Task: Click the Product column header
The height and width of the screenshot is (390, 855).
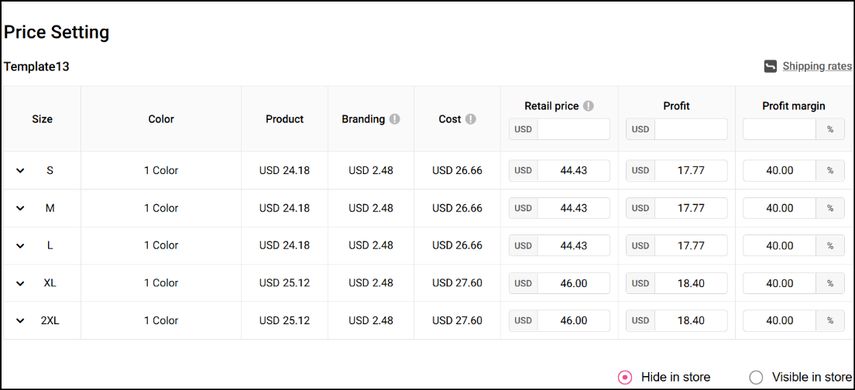Action: [x=285, y=119]
